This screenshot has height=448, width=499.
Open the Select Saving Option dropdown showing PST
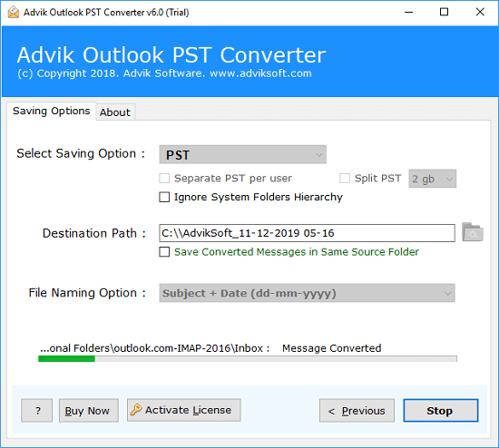click(x=243, y=155)
